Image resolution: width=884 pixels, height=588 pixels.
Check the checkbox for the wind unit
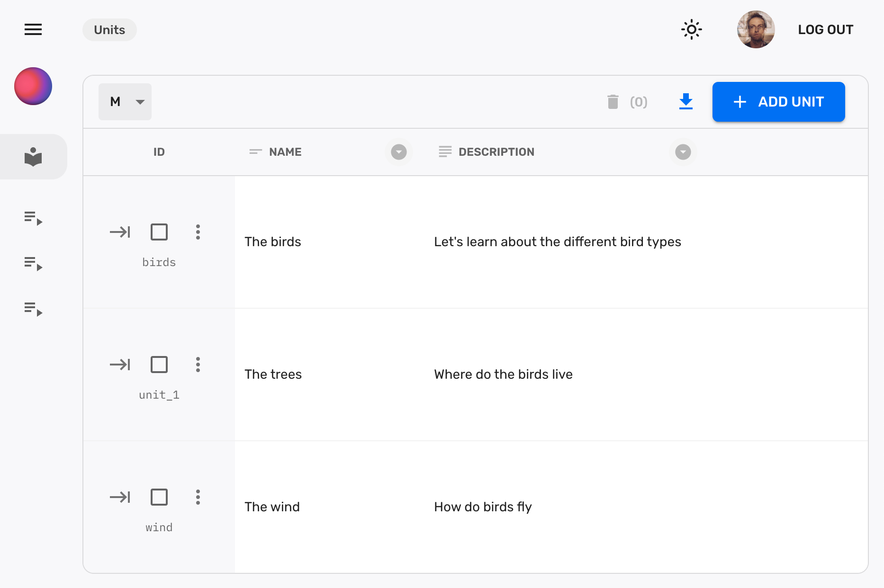pyautogui.click(x=159, y=497)
